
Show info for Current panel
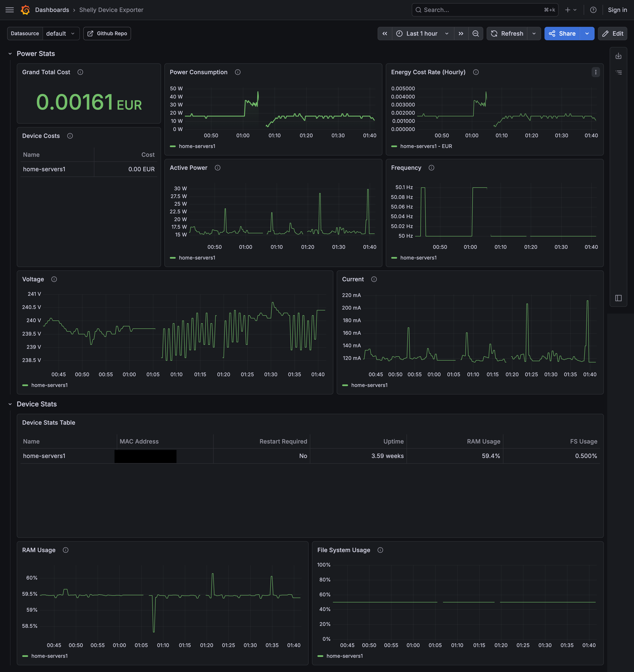374,279
